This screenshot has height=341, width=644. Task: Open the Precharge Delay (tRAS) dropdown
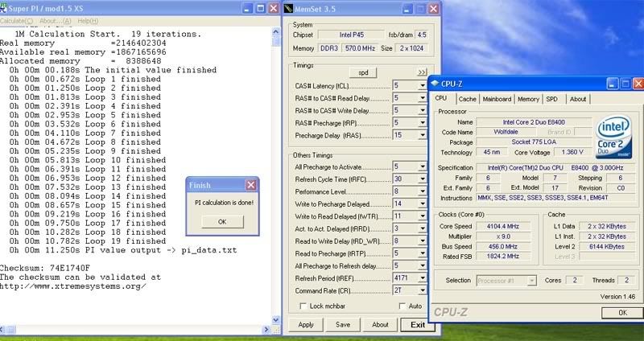(422, 135)
